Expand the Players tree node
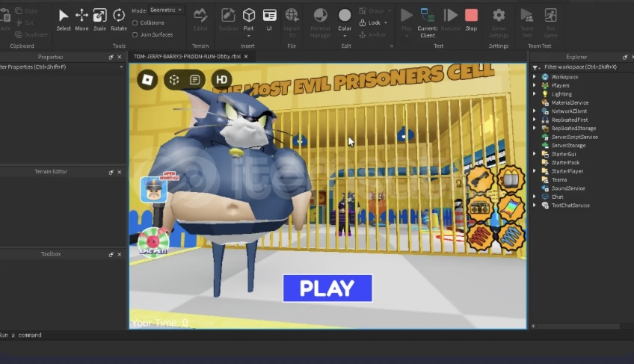 (535, 85)
